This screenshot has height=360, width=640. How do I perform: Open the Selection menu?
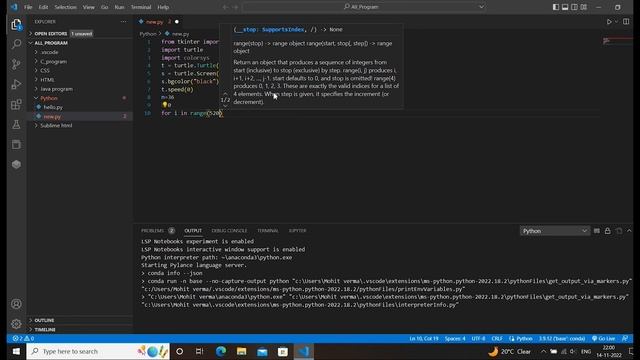point(65,7)
